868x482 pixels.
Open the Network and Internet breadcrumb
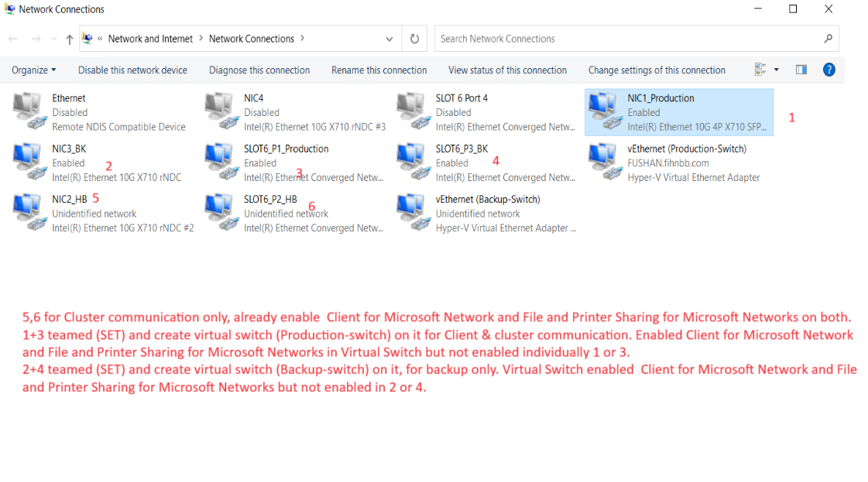point(150,39)
